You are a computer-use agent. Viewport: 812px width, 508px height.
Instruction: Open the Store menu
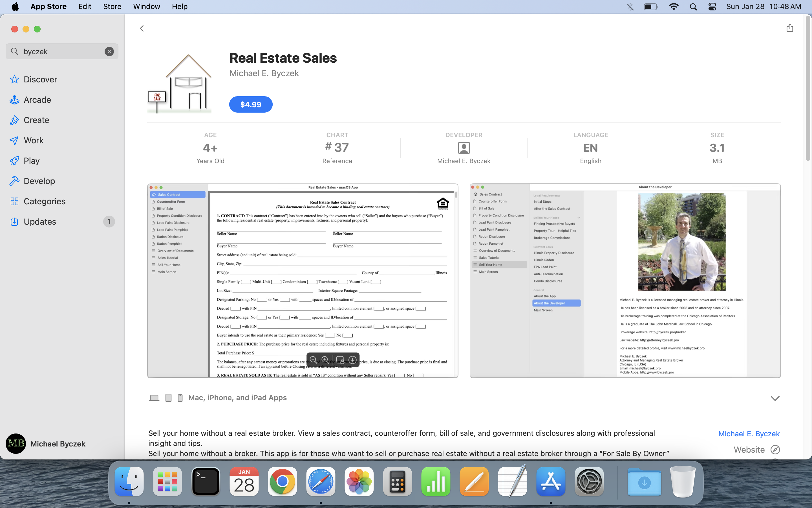click(112, 6)
